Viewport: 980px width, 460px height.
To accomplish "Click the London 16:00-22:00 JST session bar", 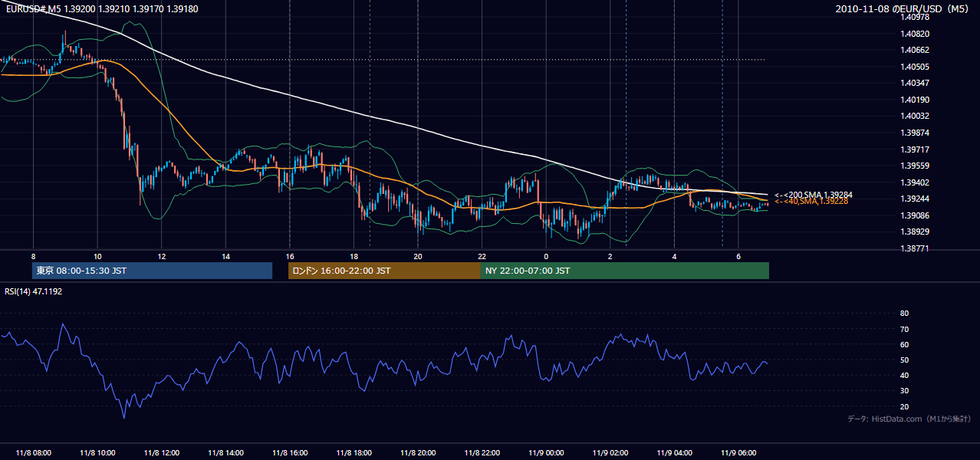I will [x=384, y=271].
